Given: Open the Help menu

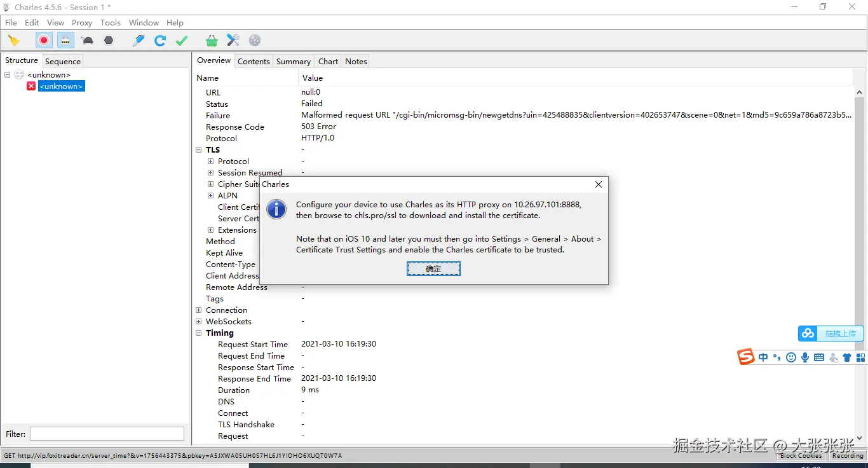Looking at the screenshot, I should point(175,22).
